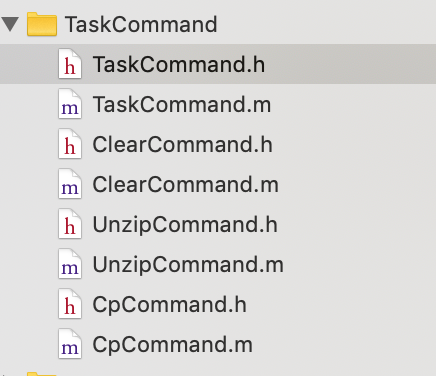Open the ClearCommand.m file
Screen dimensions: 436x376
click(x=185, y=184)
